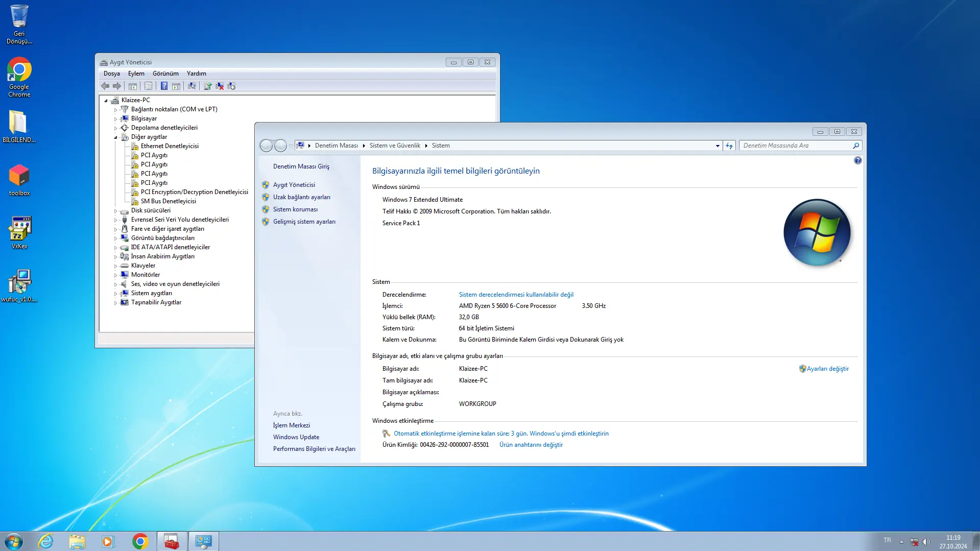The width and height of the screenshot is (980, 551).
Task: Show hidden tray icons arrow
Action: 901,542
